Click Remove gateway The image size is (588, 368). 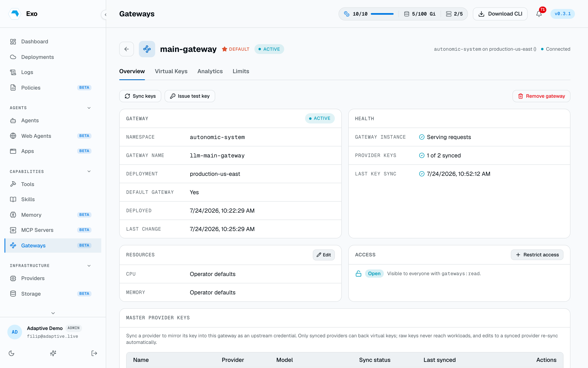[x=541, y=96]
